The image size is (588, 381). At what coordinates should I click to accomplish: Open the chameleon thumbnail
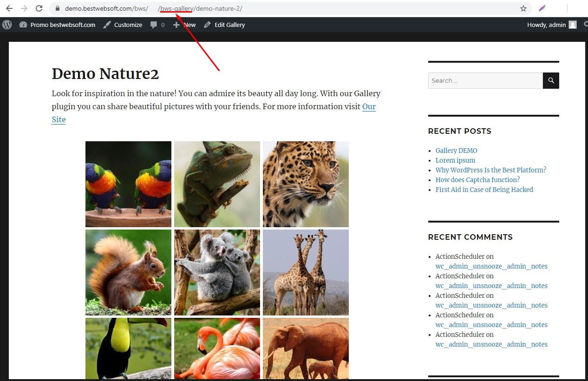(x=217, y=184)
